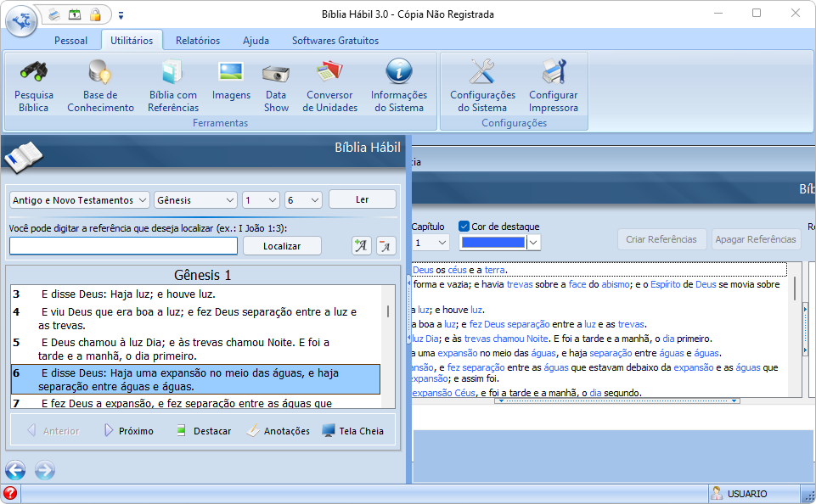Select verse 4 'E viu Deus que era boa a luz'
The image size is (816, 504).
coord(195,319)
